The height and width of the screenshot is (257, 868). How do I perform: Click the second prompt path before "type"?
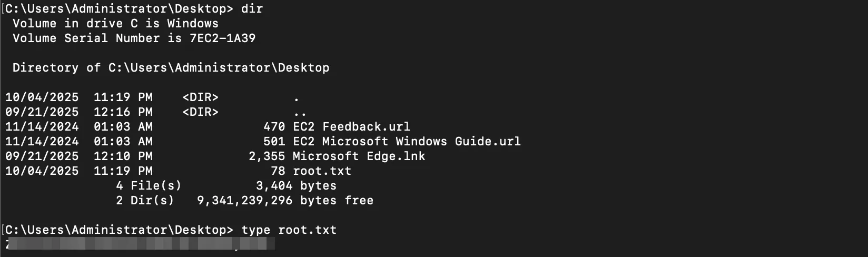[x=119, y=230]
